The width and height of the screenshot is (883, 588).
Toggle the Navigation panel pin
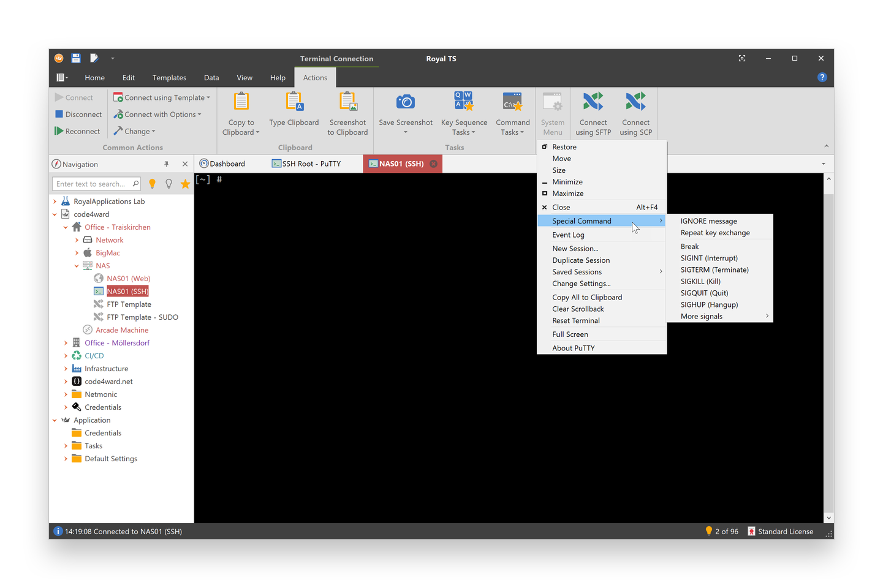166,164
